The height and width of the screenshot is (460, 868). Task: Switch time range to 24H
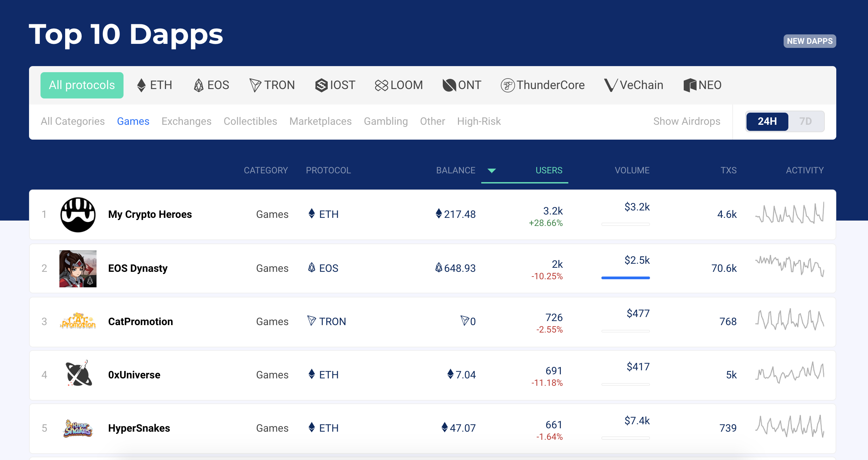(767, 121)
